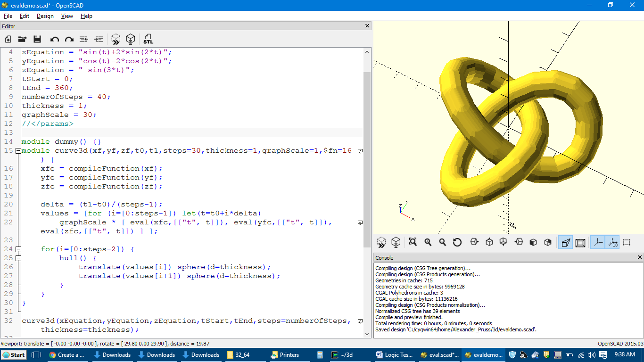Switch to eval.scad taskbar window
The height and width of the screenshot is (362, 644).
[439, 355]
